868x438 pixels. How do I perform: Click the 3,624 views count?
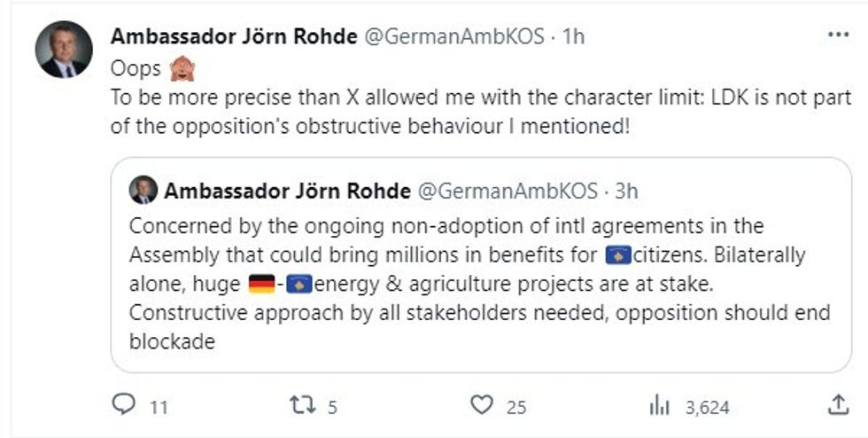click(707, 408)
